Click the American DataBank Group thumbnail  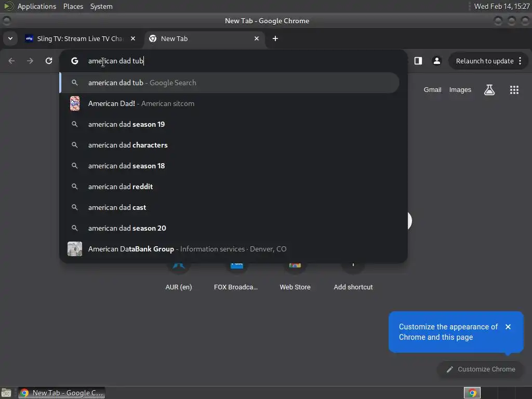pos(75,249)
